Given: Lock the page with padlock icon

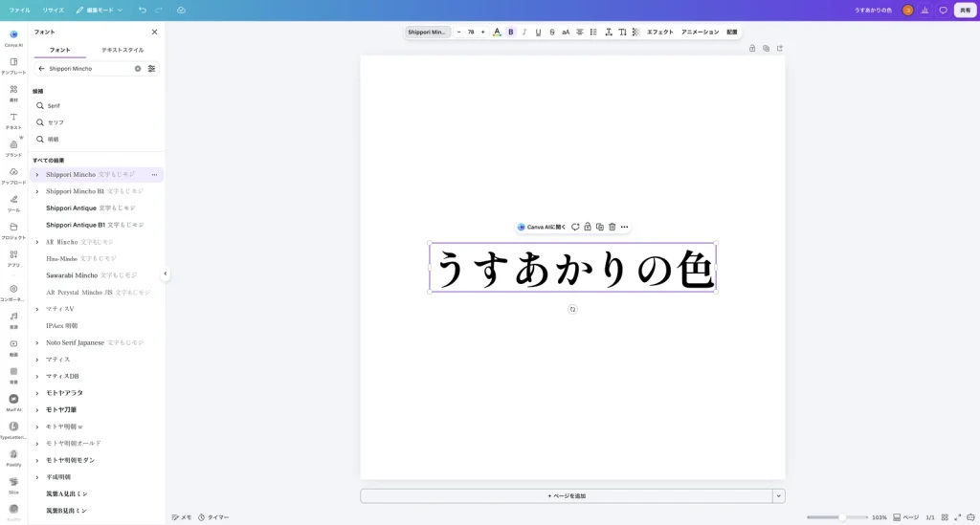Looking at the screenshot, I should click(x=752, y=48).
